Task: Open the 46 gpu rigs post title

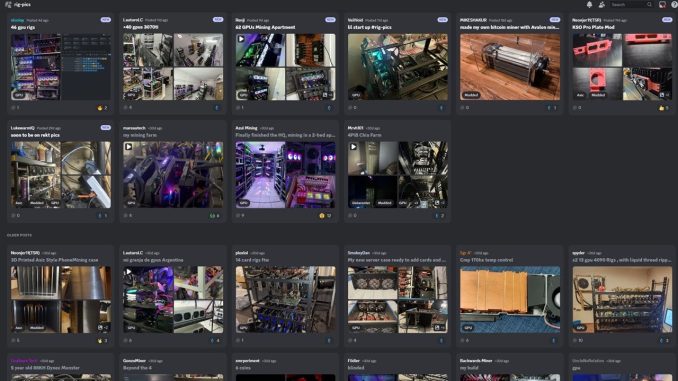Action: (23, 27)
